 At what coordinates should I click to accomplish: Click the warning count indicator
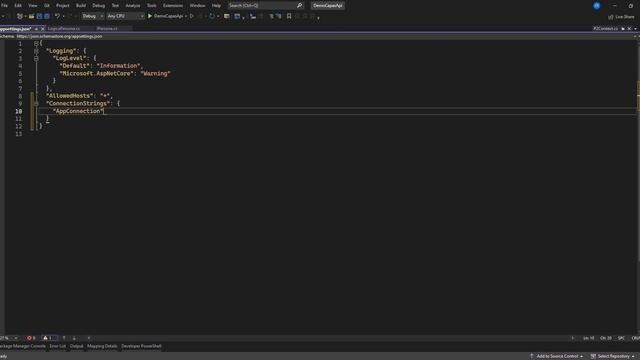[x=47, y=338]
